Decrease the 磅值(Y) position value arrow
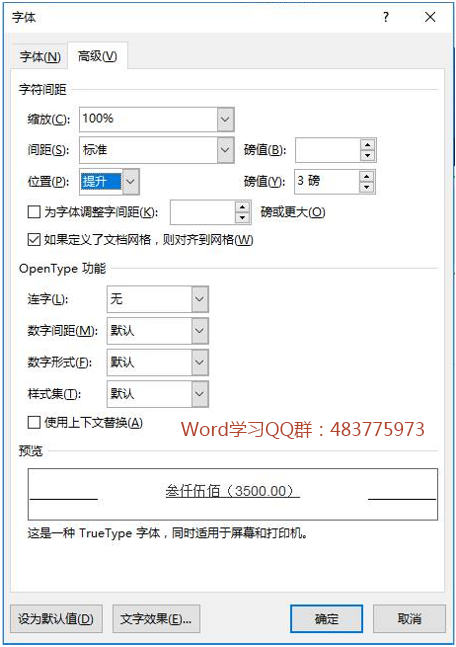This screenshot has height=647, width=456. [366, 187]
